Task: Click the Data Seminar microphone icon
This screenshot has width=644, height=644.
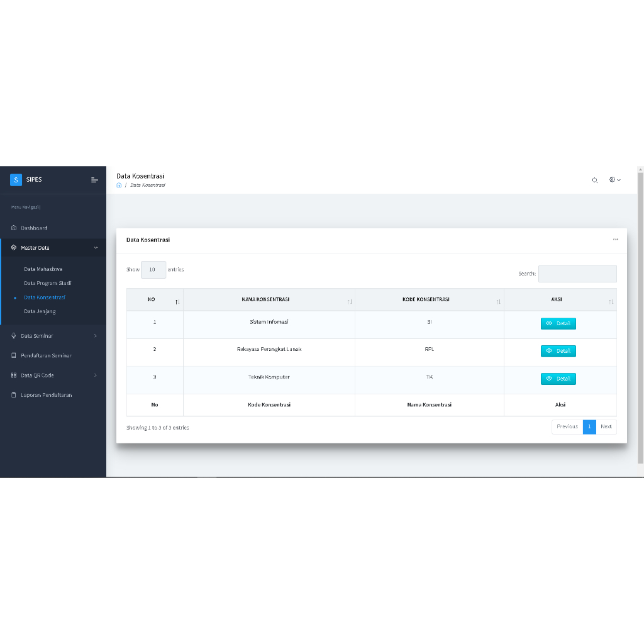Action: tap(14, 336)
